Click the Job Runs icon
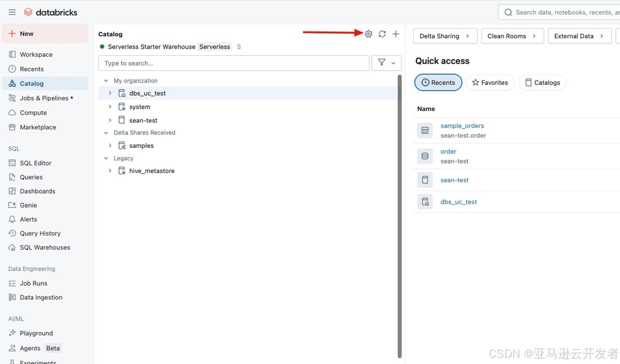Image resolution: width=620 pixels, height=364 pixels. [12, 283]
